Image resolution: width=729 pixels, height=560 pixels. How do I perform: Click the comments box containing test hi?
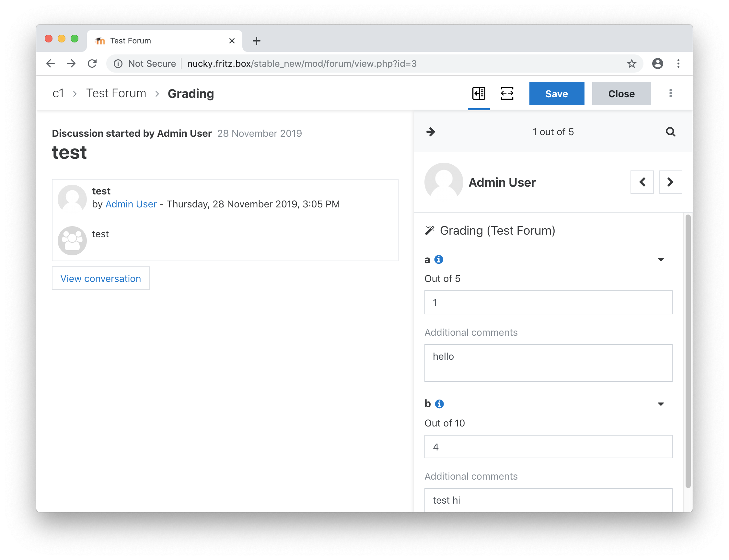coord(548,500)
